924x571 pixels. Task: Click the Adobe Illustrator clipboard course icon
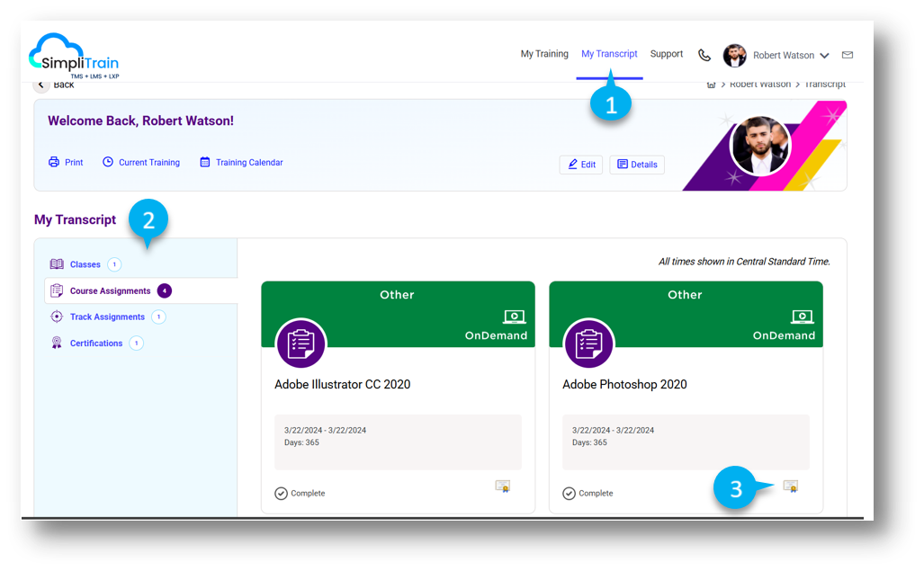coord(301,343)
